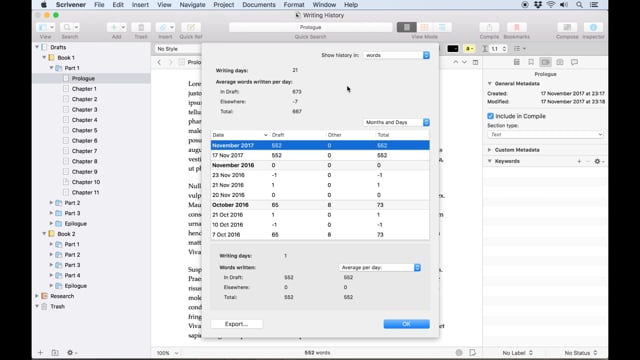
Task: Open the Navigate menu
Action: [192, 5]
